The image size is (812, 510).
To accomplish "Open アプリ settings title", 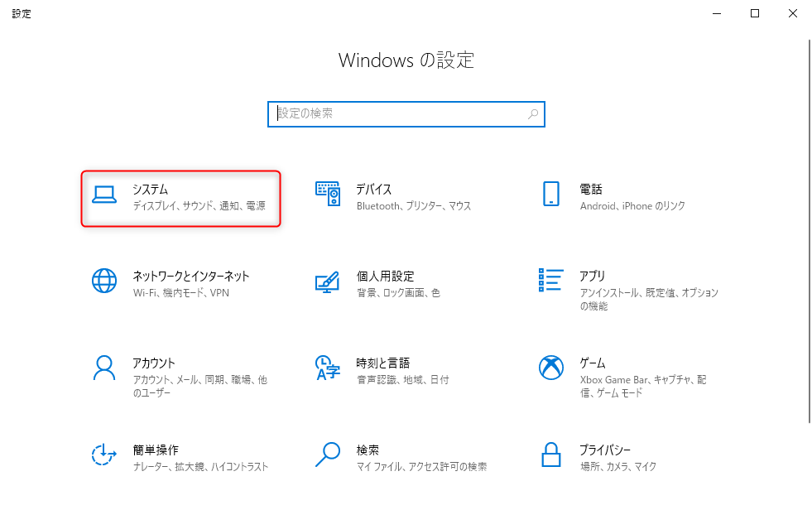I will (593, 276).
